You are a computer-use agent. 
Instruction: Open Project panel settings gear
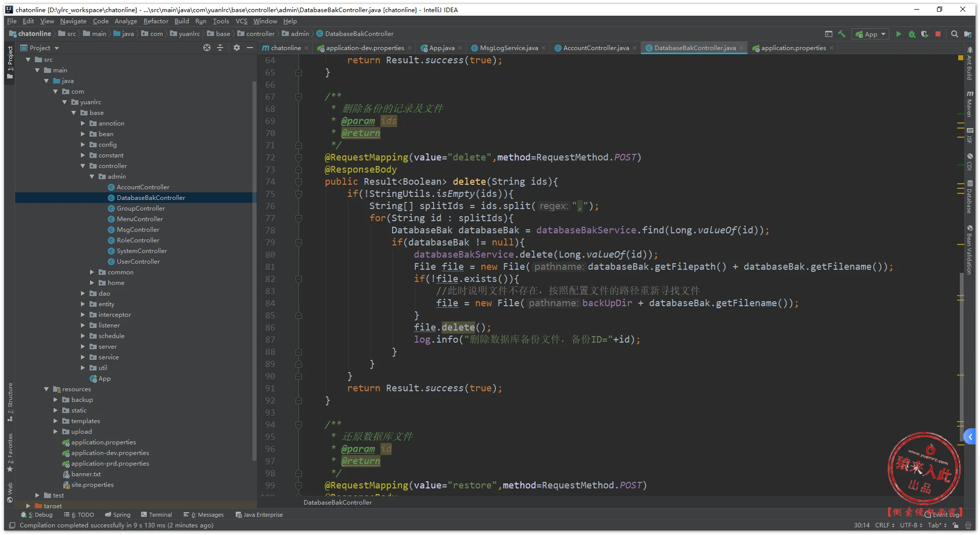(x=237, y=48)
